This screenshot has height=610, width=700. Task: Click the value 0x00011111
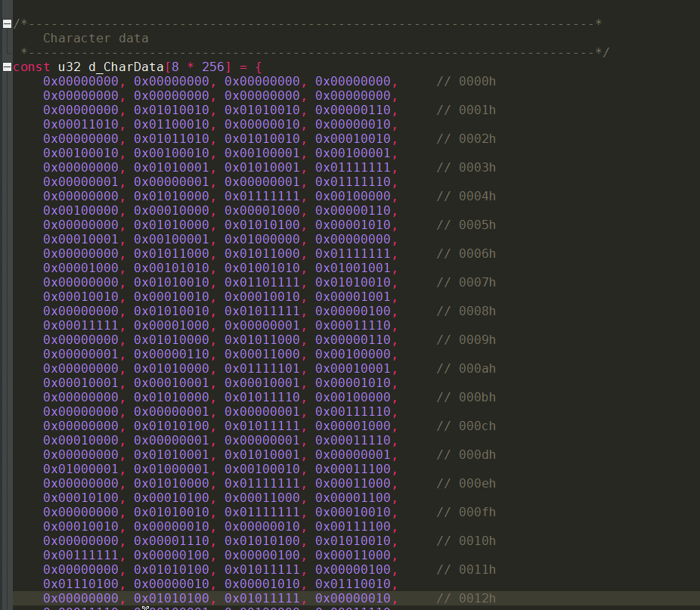point(81,326)
